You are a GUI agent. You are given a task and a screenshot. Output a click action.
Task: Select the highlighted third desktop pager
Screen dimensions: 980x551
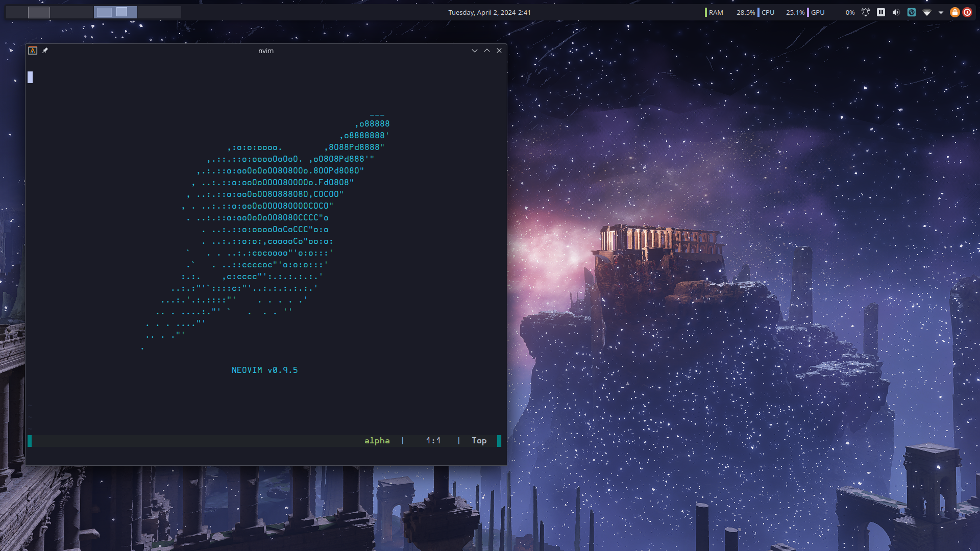point(115,12)
